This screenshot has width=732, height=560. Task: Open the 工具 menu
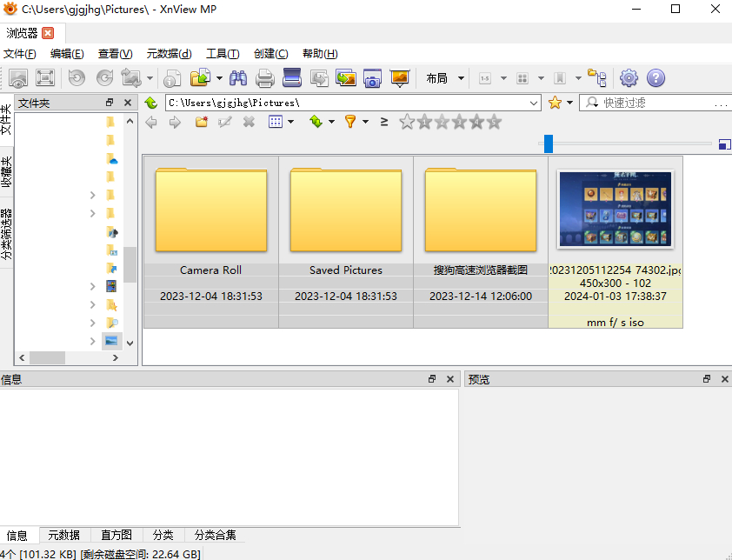[x=223, y=53]
